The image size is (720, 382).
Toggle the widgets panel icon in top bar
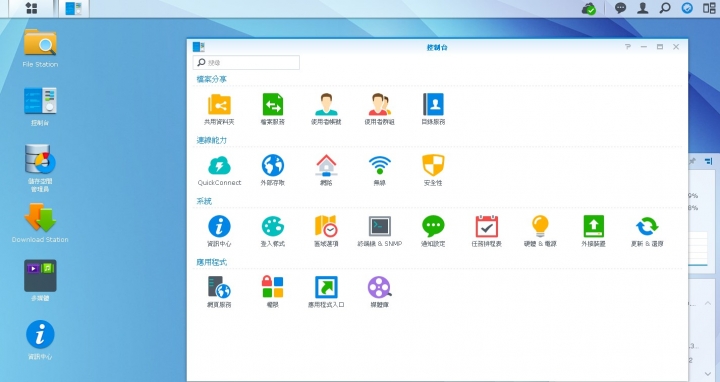tap(709, 8)
